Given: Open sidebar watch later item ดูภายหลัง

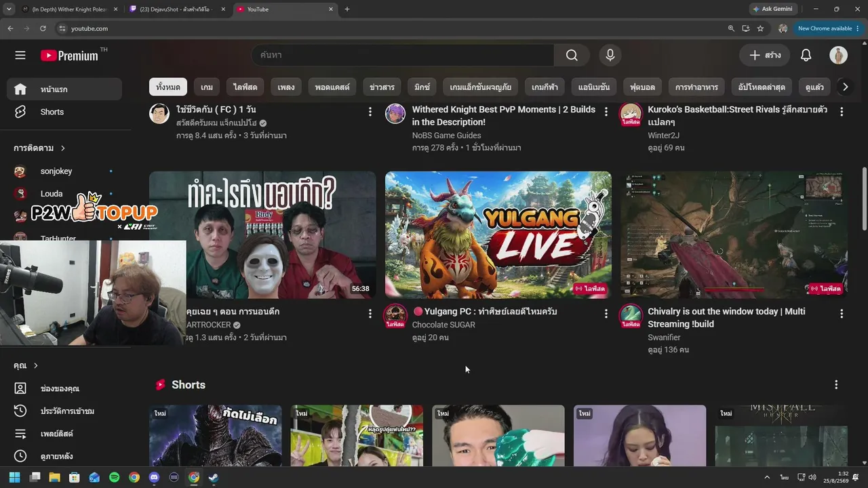Looking at the screenshot, I should coord(64,456).
